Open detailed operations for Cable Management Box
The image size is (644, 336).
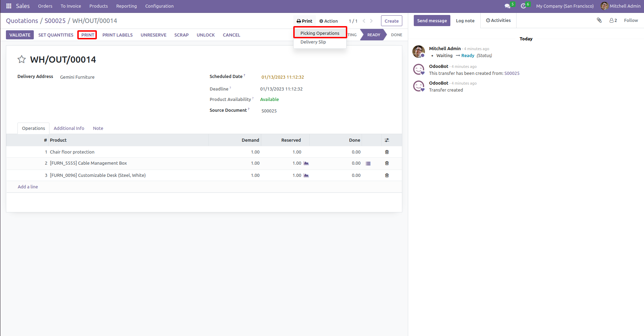click(x=368, y=163)
